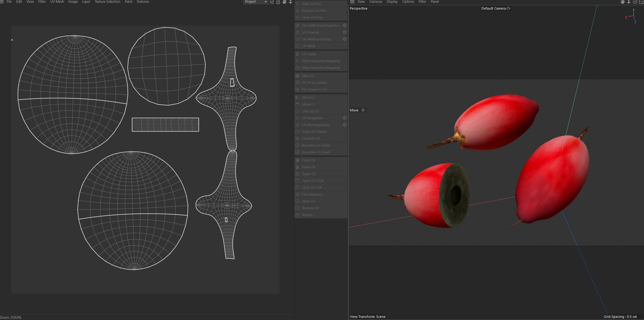Open the Texture Selection menu
Screen dimensions: 644x320
coord(107,2)
